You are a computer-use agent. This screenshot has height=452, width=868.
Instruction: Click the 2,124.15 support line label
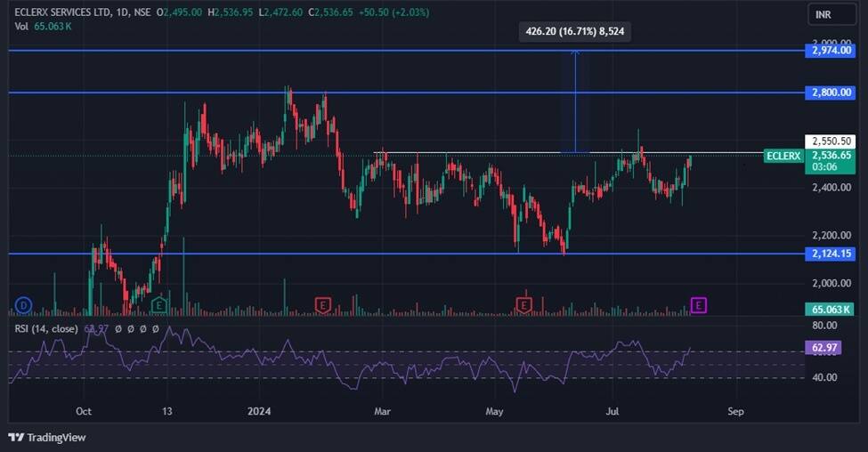pyautogui.click(x=831, y=254)
